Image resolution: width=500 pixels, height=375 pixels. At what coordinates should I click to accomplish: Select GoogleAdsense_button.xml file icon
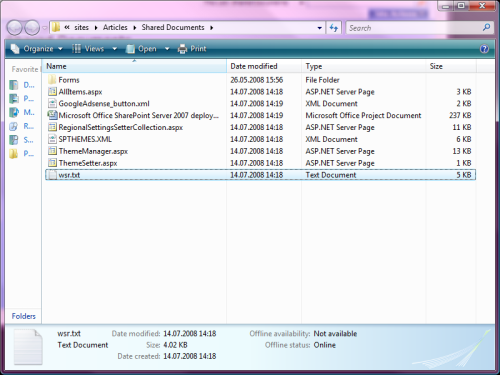pos(52,103)
